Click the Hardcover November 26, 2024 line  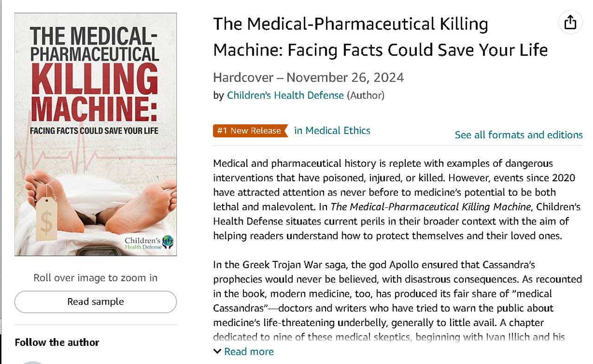[x=308, y=77]
